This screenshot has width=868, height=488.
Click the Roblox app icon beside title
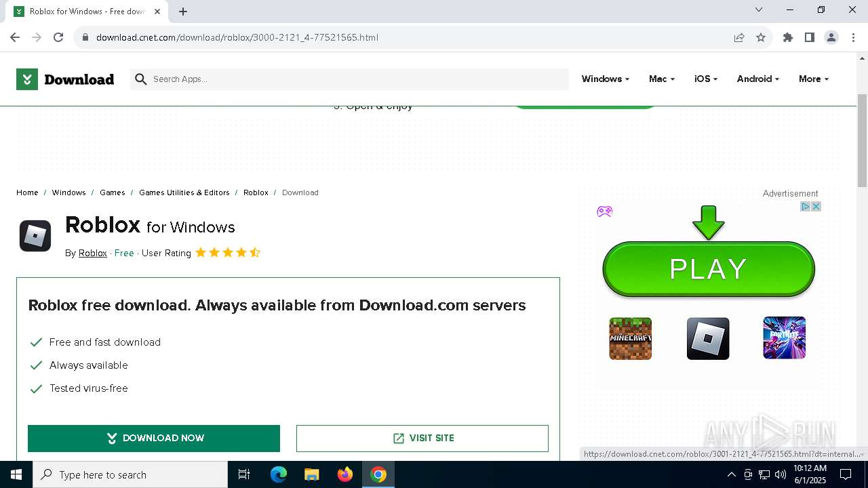[35, 236]
